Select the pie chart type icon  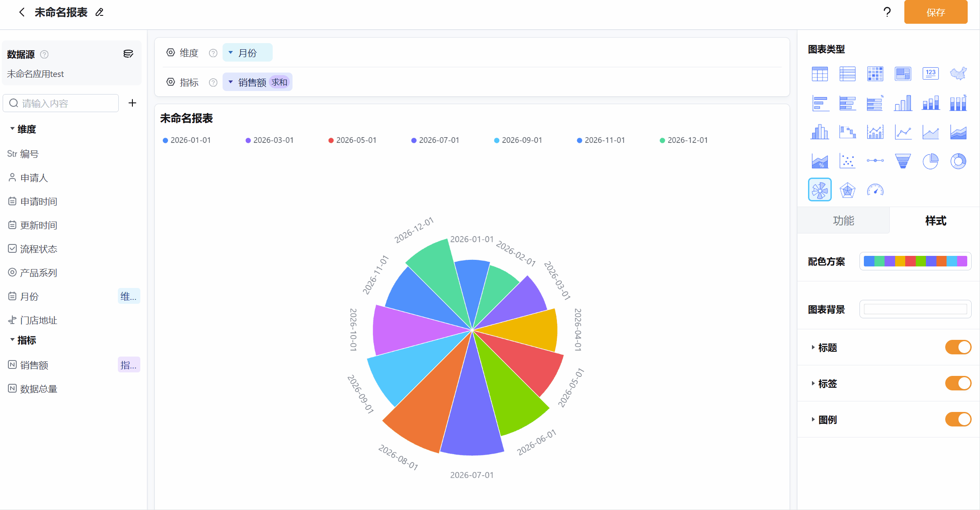930,161
